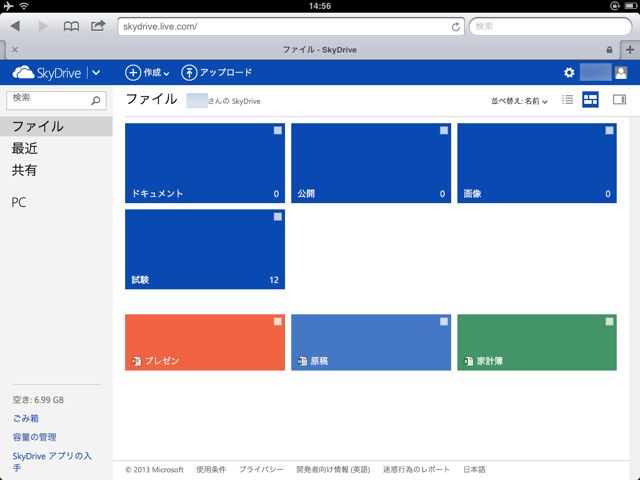Tap the airplane mode status icon
The height and width of the screenshot is (480, 640).
(x=8, y=6)
